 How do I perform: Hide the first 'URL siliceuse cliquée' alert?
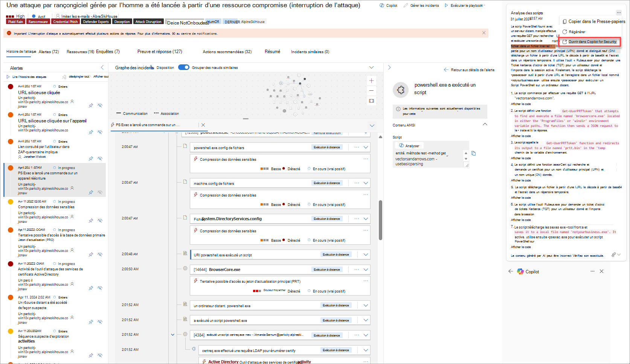(100, 105)
